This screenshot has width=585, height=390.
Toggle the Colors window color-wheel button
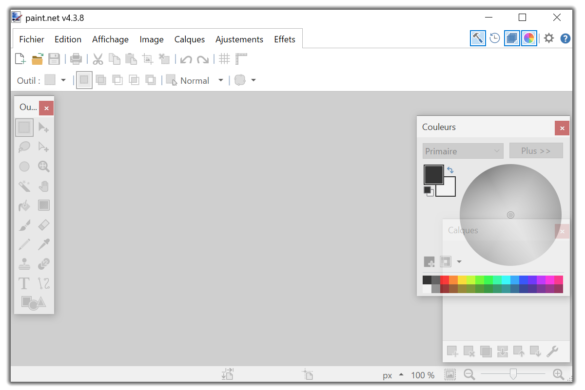529,38
